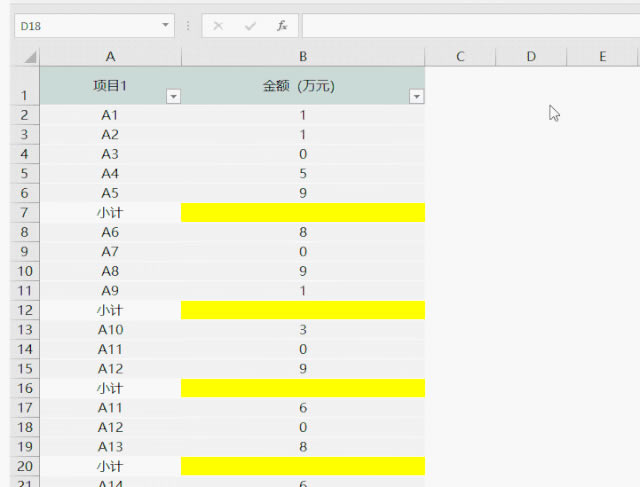640x487 pixels.
Task: Click cell A1 text in row 2
Action: tap(110, 115)
